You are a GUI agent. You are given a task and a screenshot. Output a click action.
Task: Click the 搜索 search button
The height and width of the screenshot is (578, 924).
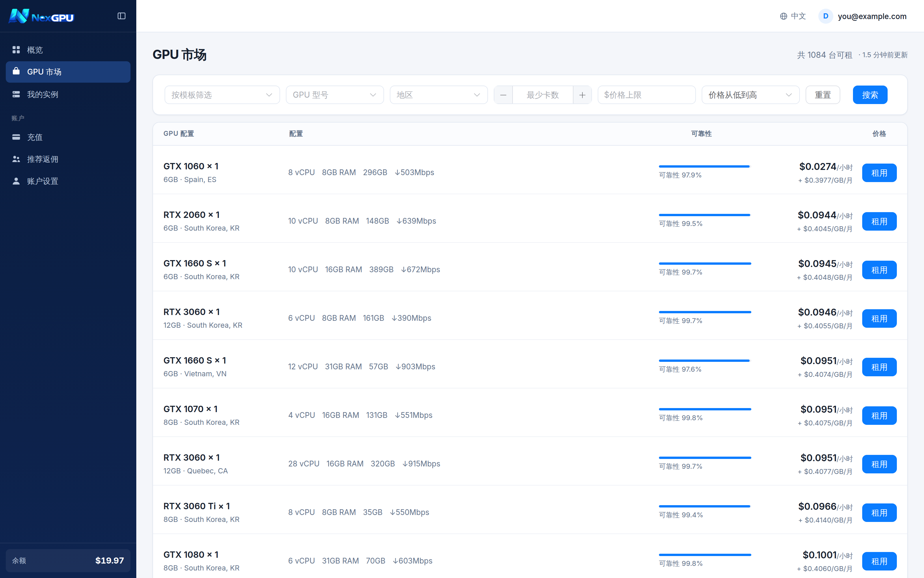tap(870, 95)
